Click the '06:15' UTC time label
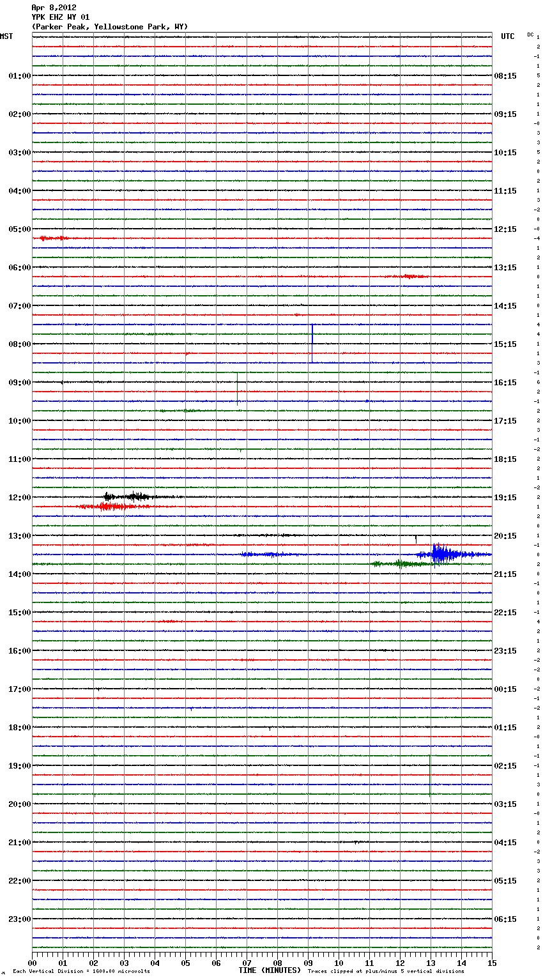This screenshot has height=980, width=543. click(x=505, y=919)
